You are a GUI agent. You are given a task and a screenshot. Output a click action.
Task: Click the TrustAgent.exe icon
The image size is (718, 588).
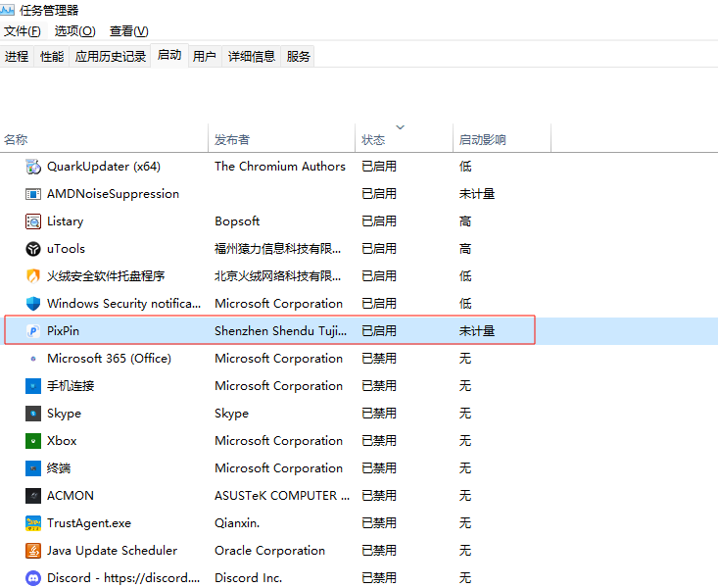33,523
